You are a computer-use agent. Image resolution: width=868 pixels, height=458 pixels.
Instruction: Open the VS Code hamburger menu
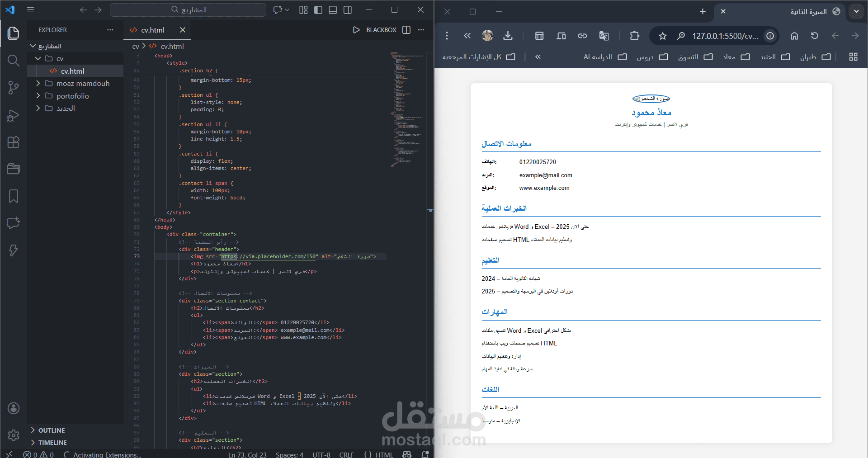[x=30, y=9]
